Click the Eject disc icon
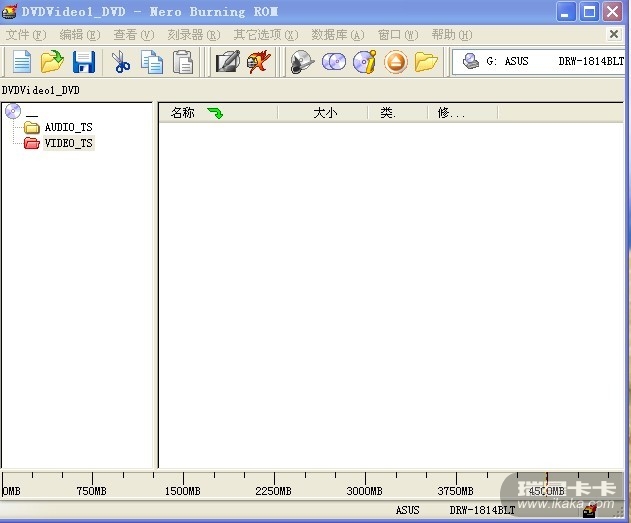Viewport: 631px width, 523px height. (395, 62)
